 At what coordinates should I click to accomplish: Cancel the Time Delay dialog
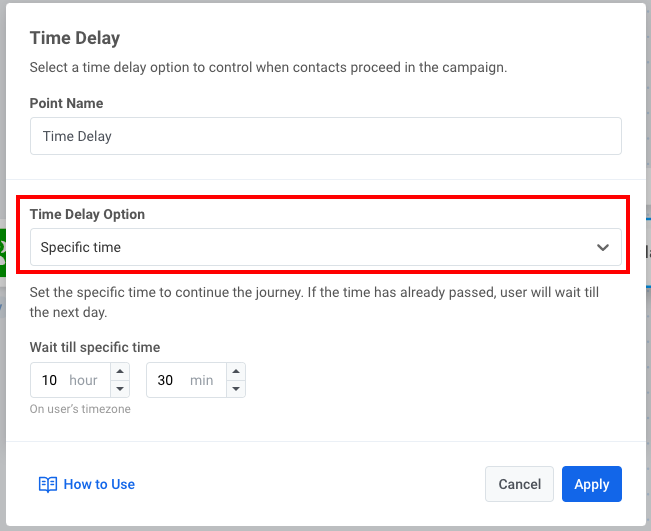click(x=519, y=484)
